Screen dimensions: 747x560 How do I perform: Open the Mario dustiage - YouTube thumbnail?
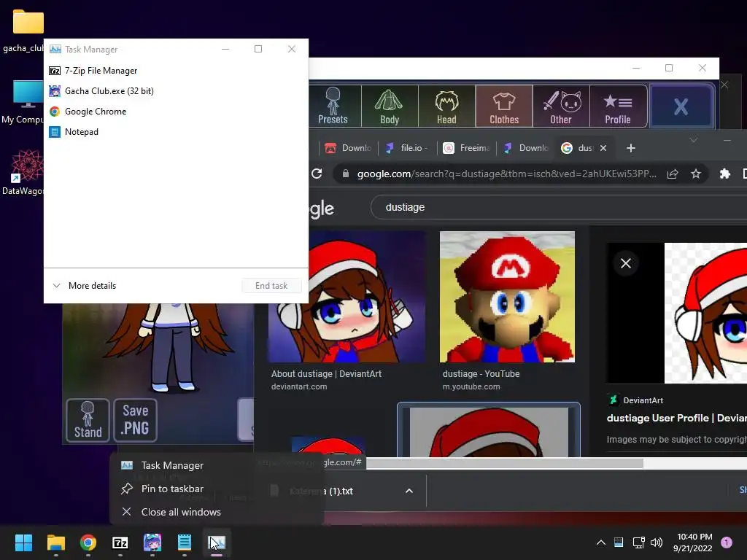pyautogui.click(x=508, y=297)
